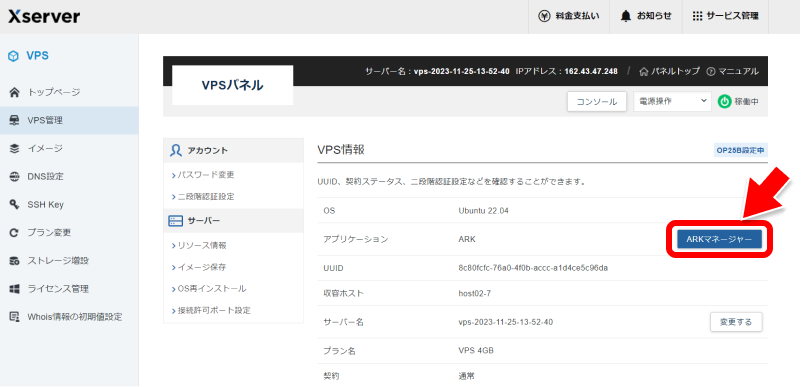Open ライセンス管理 page

point(69,288)
